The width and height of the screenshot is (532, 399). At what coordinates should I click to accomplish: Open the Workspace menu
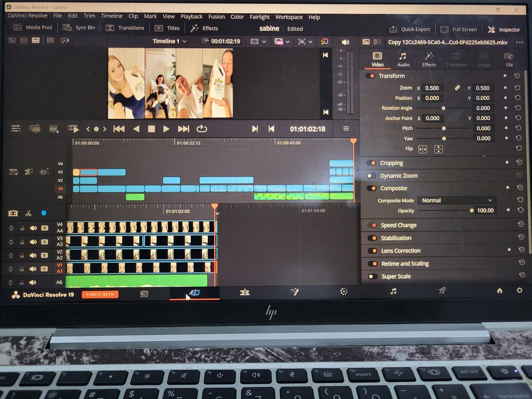pyautogui.click(x=289, y=17)
